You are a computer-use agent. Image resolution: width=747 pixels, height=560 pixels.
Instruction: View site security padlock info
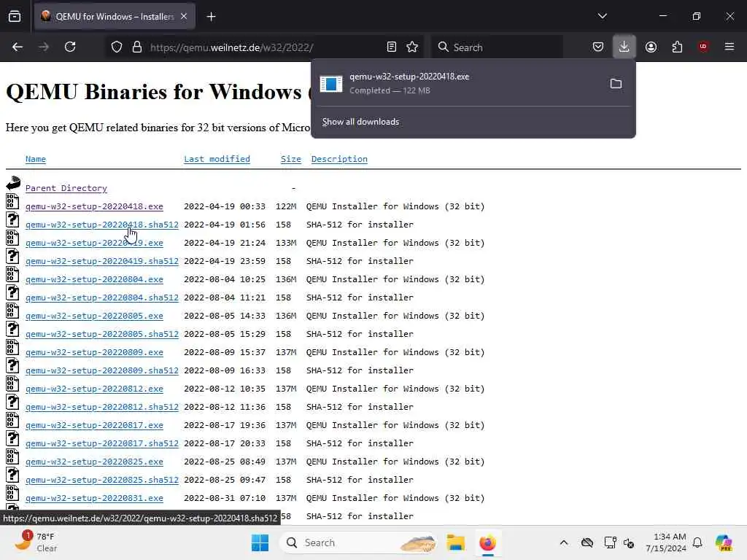click(137, 47)
